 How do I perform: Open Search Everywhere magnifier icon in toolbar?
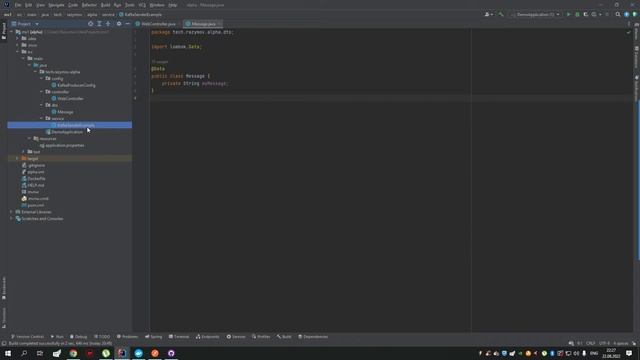click(x=618, y=14)
